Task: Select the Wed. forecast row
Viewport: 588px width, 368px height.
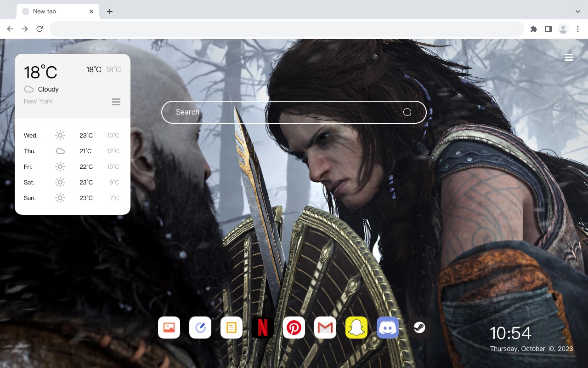Action: (73, 135)
